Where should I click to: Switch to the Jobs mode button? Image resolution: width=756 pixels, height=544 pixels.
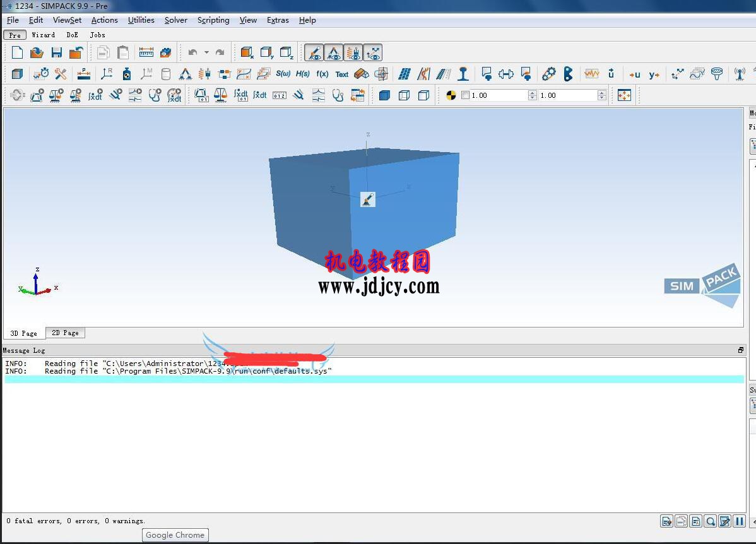[x=97, y=35]
